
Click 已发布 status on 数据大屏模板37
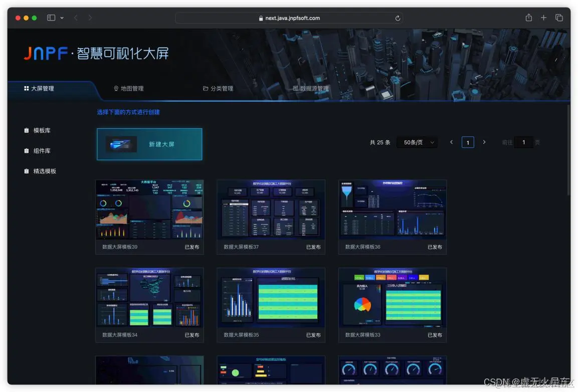[313, 247]
